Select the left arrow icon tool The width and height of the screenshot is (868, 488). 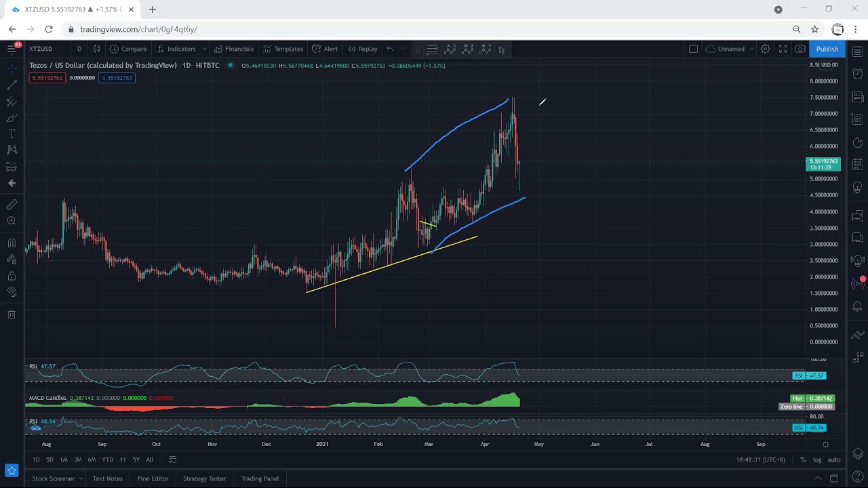tap(12, 183)
